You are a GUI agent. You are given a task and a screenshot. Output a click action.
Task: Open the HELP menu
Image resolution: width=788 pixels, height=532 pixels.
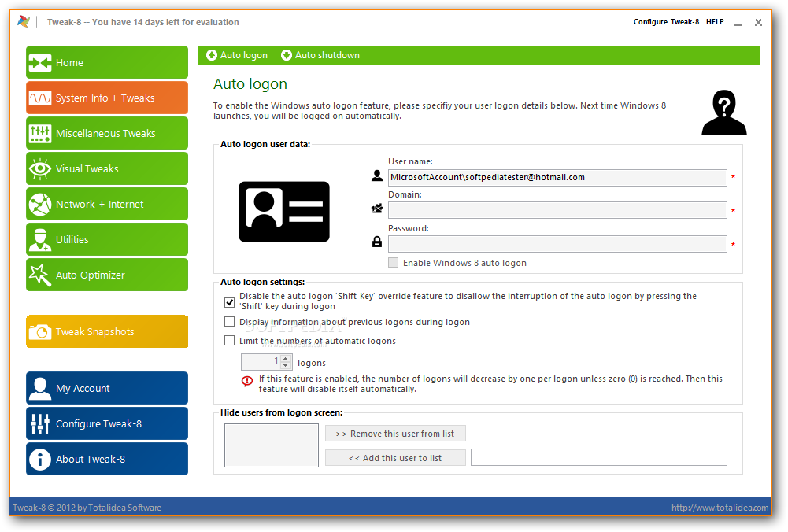715,21
